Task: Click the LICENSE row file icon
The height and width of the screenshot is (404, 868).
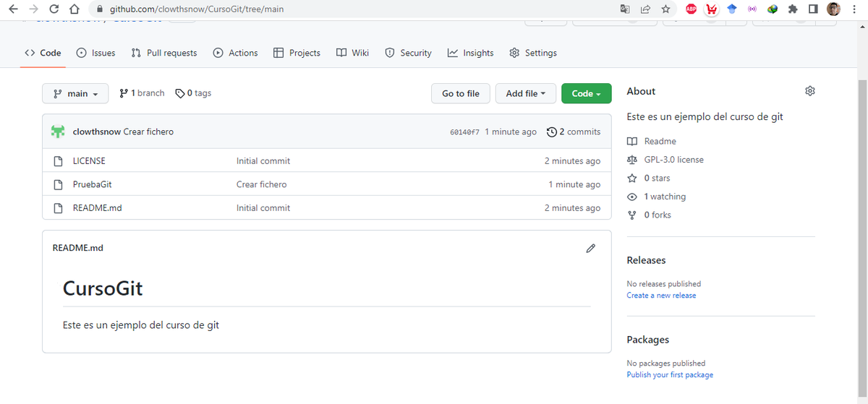Action: click(x=58, y=160)
